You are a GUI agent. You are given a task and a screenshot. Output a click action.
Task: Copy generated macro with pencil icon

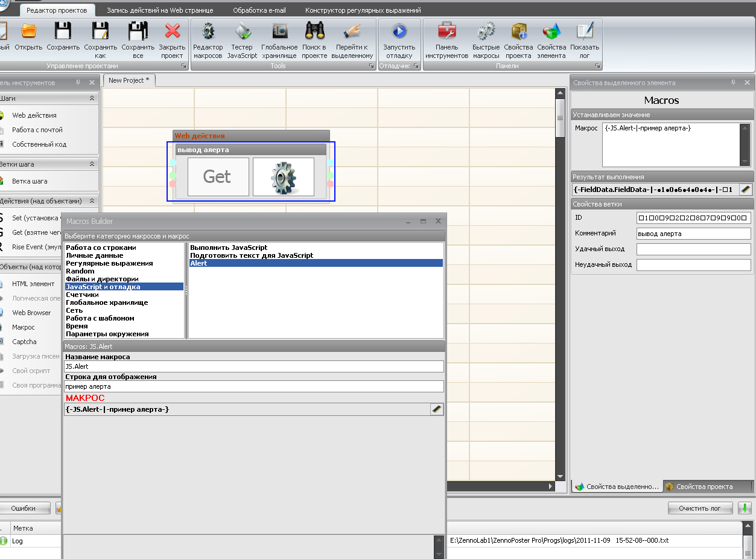437,409
